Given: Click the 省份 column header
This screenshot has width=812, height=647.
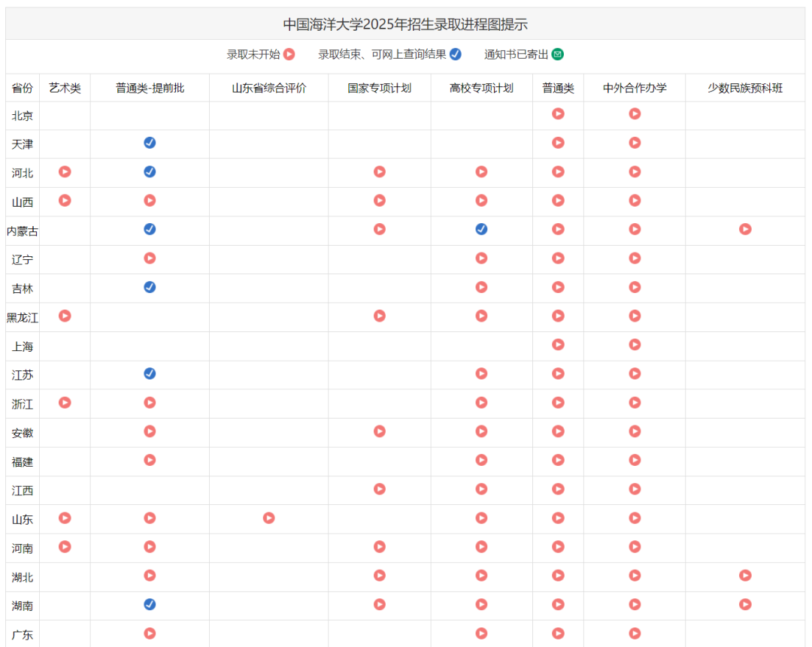Looking at the screenshot, I should (x=23, y=89).
